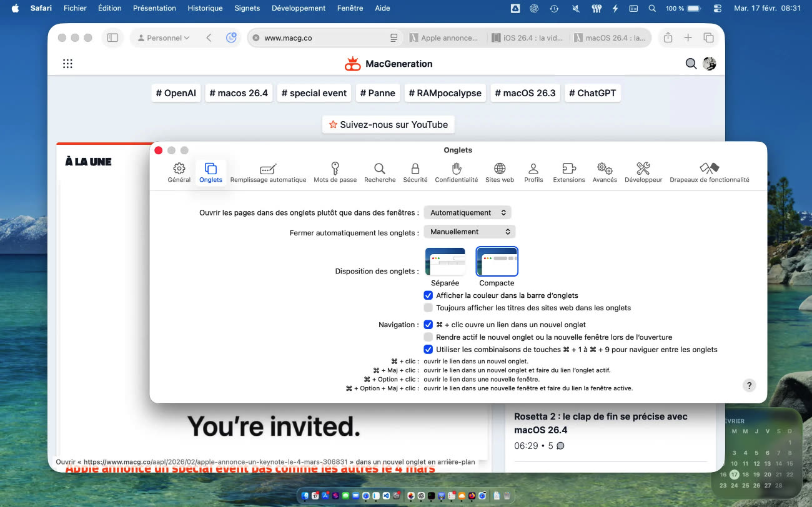Uncheck Afficher la couleur dans la barre d'onglets

[x=428, y=295]
